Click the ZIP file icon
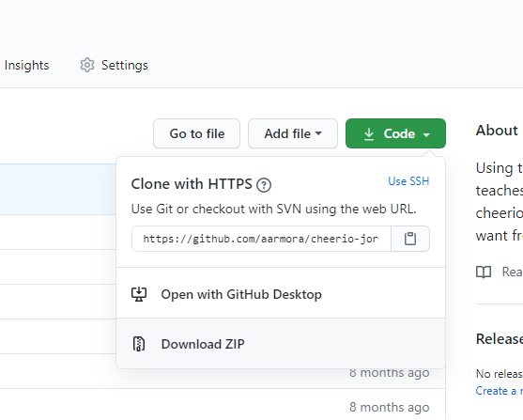Image resolution: width=523 pixels, height=420 pixels. [x=139, y=344]
